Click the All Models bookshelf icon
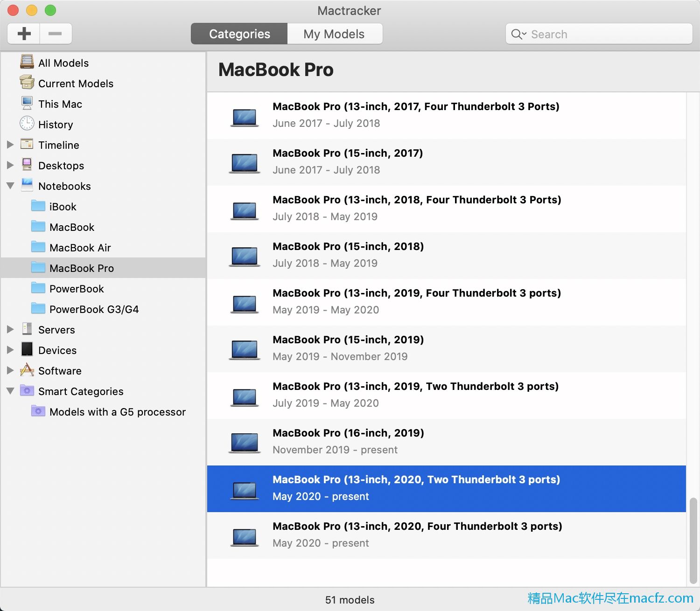This screenshot has width=700, height=611. pos(27,62)
